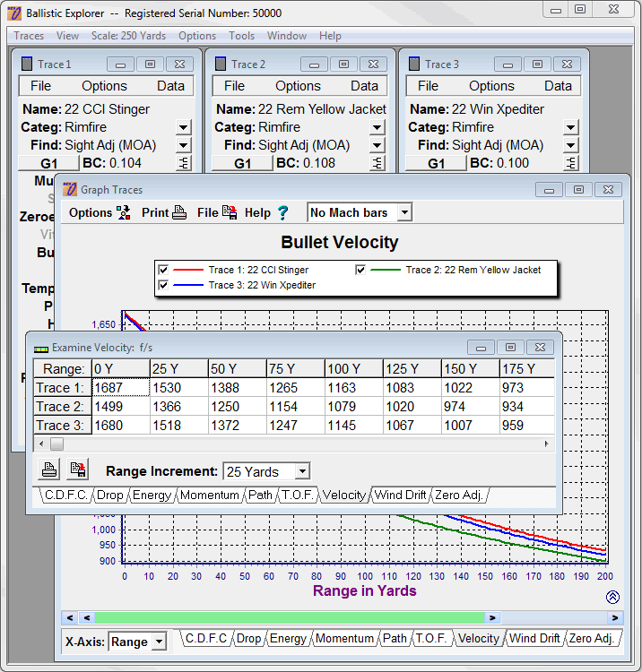Screen dimensions: 642x672
Task: Click the Trace 3 window title icon
Action: (414, 64)
